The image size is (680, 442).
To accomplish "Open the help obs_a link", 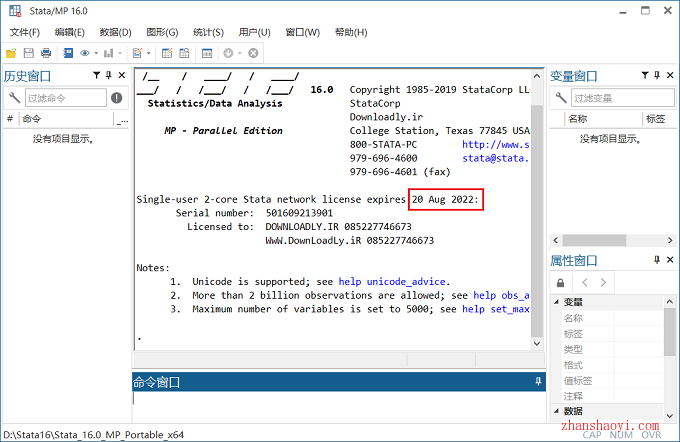I will pyautogui.click(x=501, y=295).
